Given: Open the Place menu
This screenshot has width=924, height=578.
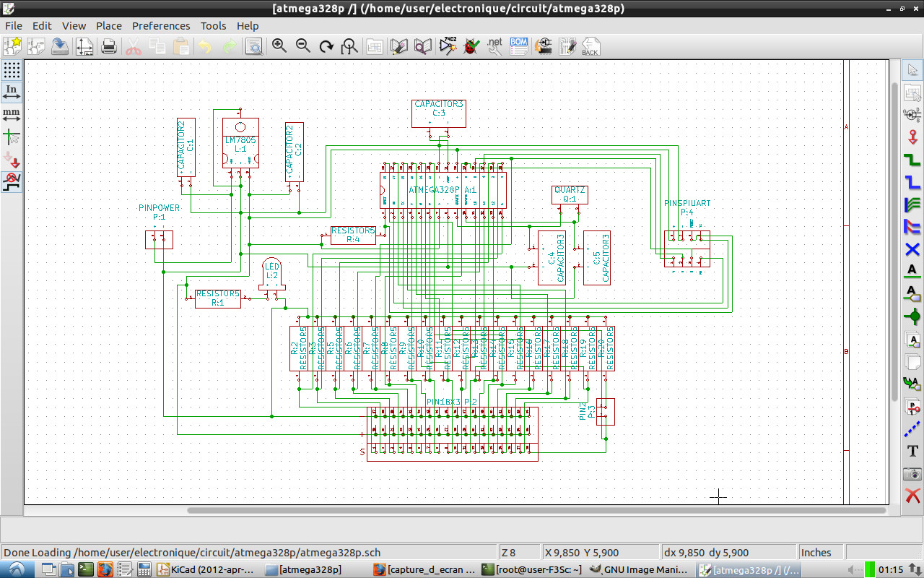Looking at the screenshot, I should pos(109,25).
